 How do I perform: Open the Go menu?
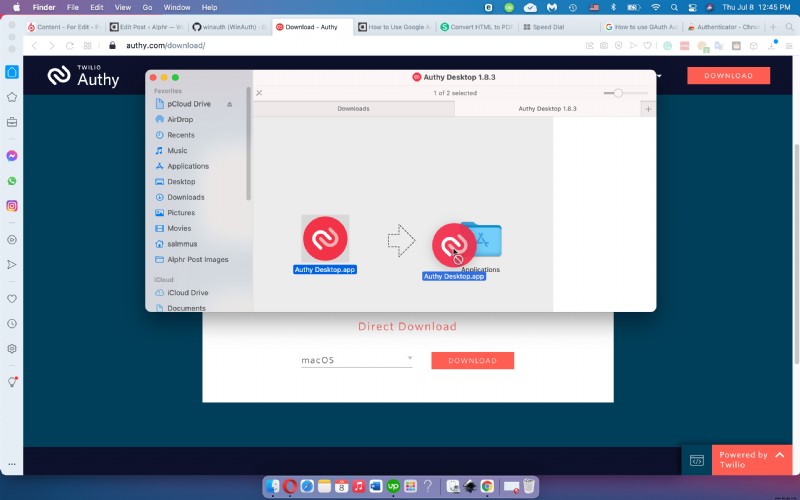pyautogui.click(x=147, y=7)
